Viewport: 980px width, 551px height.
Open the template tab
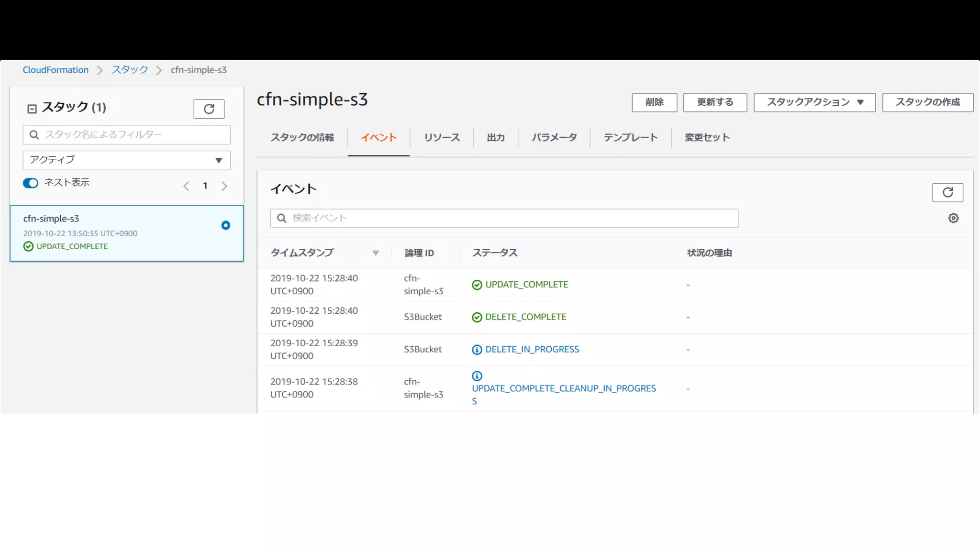click(630, 138)
